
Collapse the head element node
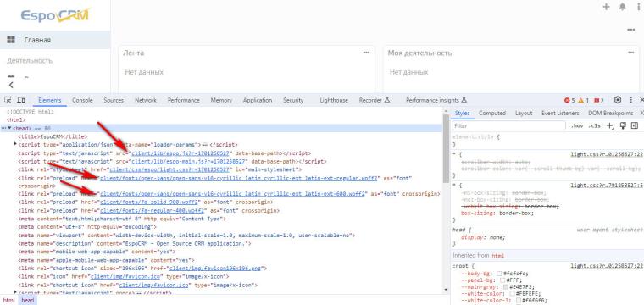click(x=9, y=128)
